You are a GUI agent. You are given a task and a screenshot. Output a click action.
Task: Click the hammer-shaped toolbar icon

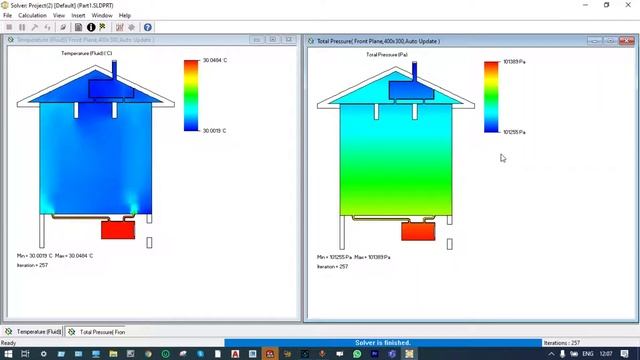coord(35,27)
